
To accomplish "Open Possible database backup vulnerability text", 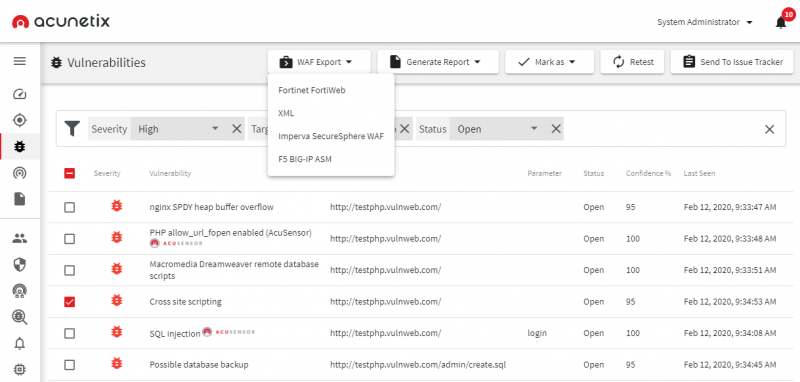I will click(x=199, y=365).
